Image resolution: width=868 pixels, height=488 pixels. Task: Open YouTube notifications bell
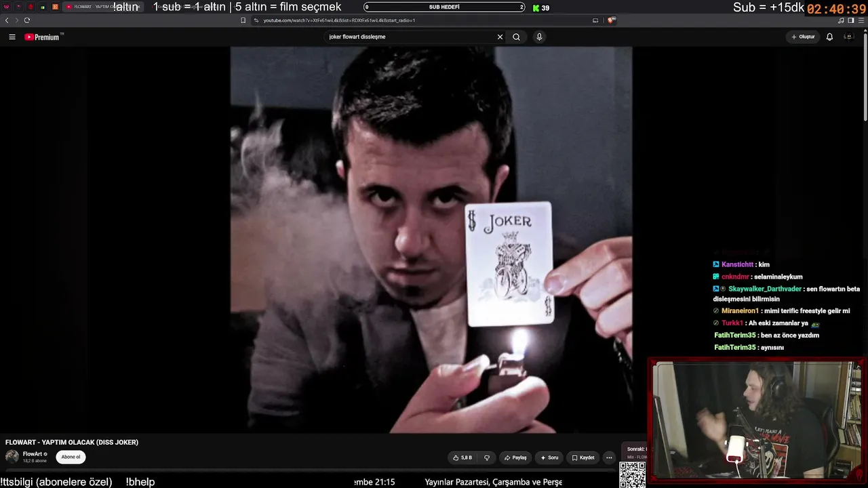(x=829, y=37)
